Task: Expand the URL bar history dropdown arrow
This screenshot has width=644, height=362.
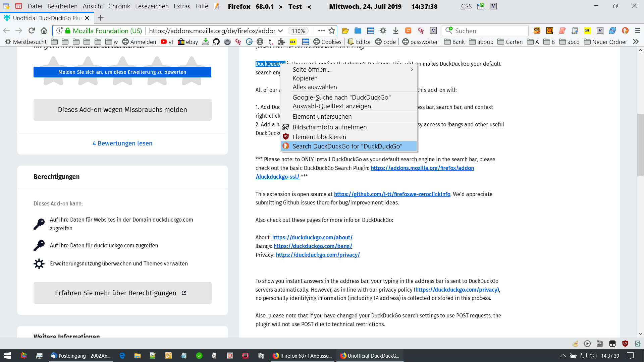Action: [x=280, y=31]
